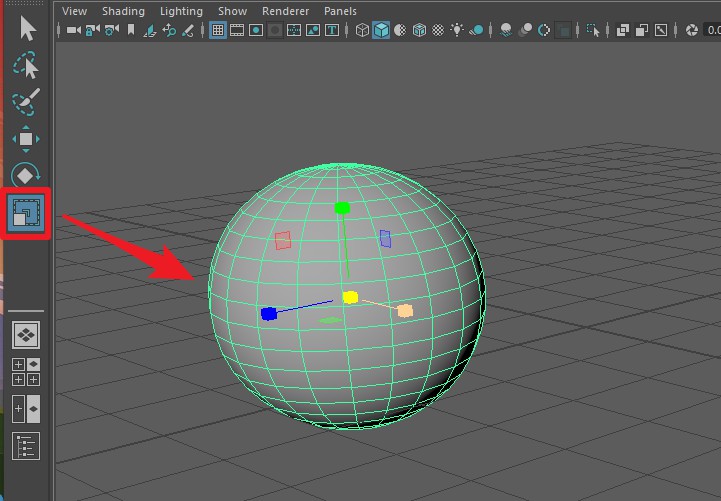Click the camera Bookmarks icon
Image resolution: width=721 pixels, height=501 pixels.
point(131,30)
